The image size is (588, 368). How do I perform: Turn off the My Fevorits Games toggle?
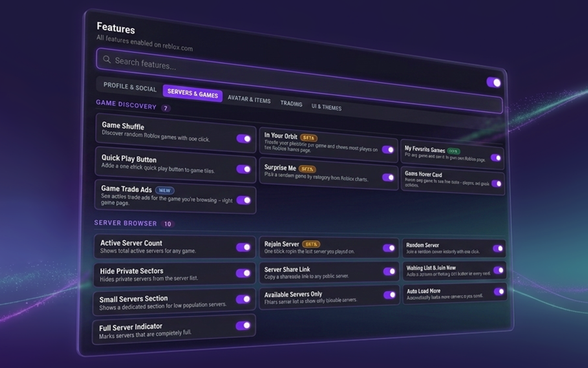click(x=496, y=158)
